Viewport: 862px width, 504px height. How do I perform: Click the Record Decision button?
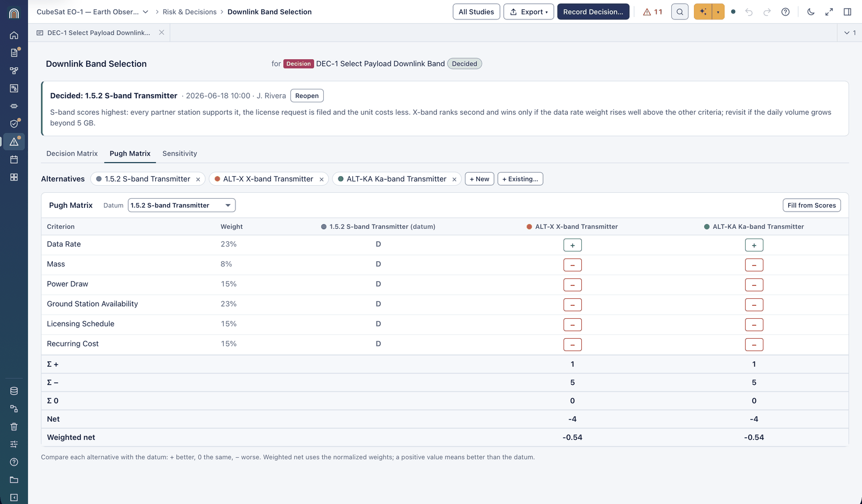point(593,12)
